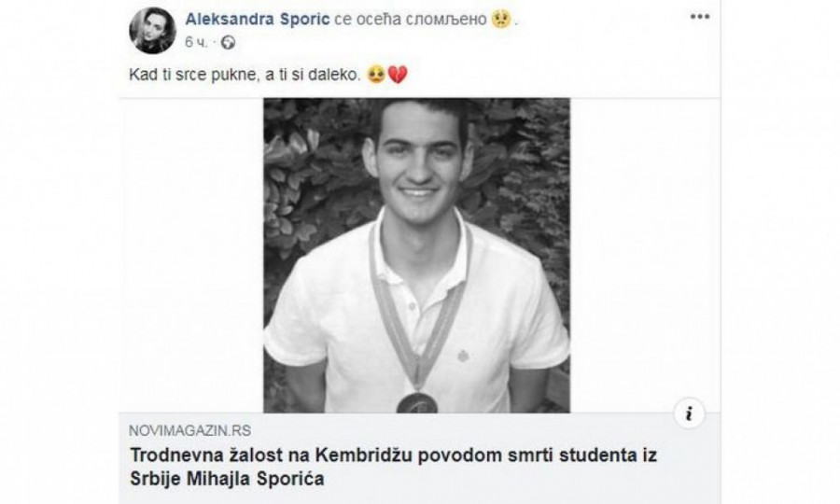Screen dimensions: 840x504
Task: Click the sad emoji after сломљено
Action: pos(501,20)
